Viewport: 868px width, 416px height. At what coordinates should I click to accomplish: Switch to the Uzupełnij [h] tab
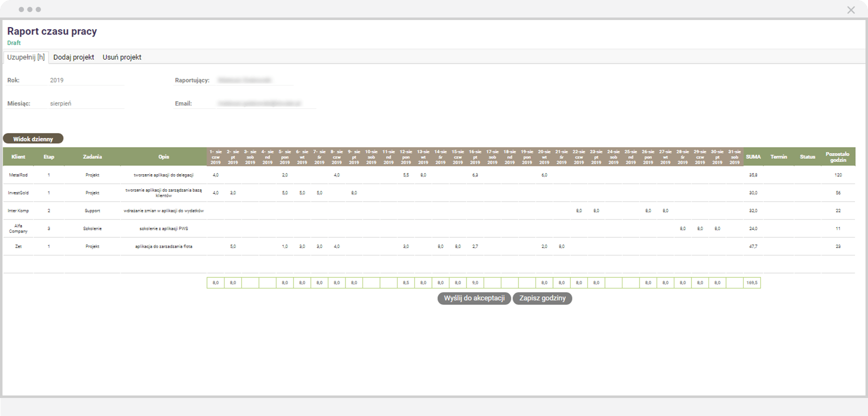coord(26,57)
